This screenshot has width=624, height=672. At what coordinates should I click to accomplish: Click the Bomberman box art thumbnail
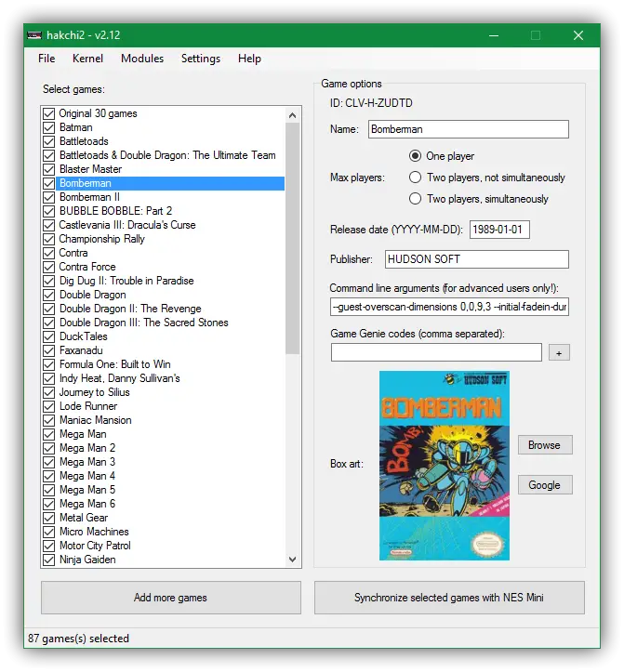445,466
